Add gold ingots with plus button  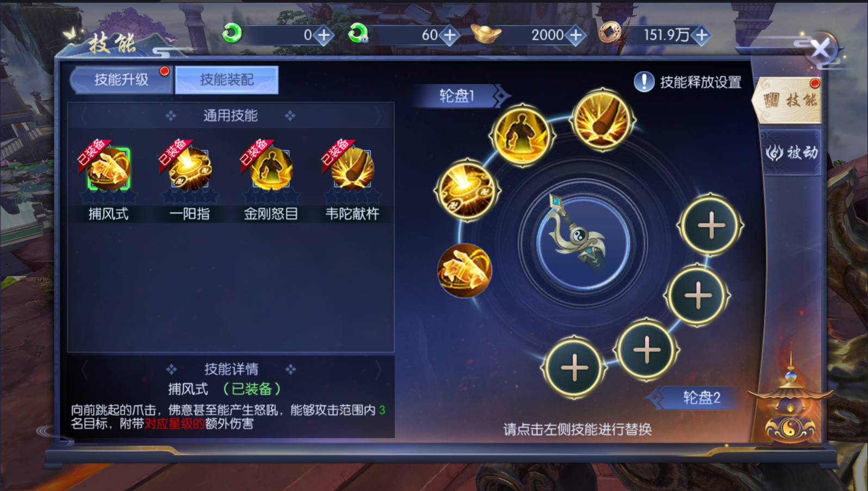tap(575, 35)
